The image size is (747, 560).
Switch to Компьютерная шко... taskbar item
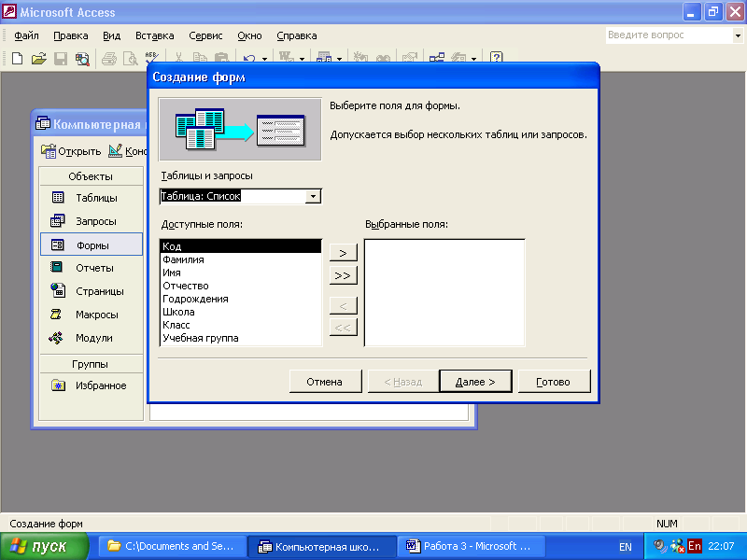pyautogui.click(x=322, y=546)
